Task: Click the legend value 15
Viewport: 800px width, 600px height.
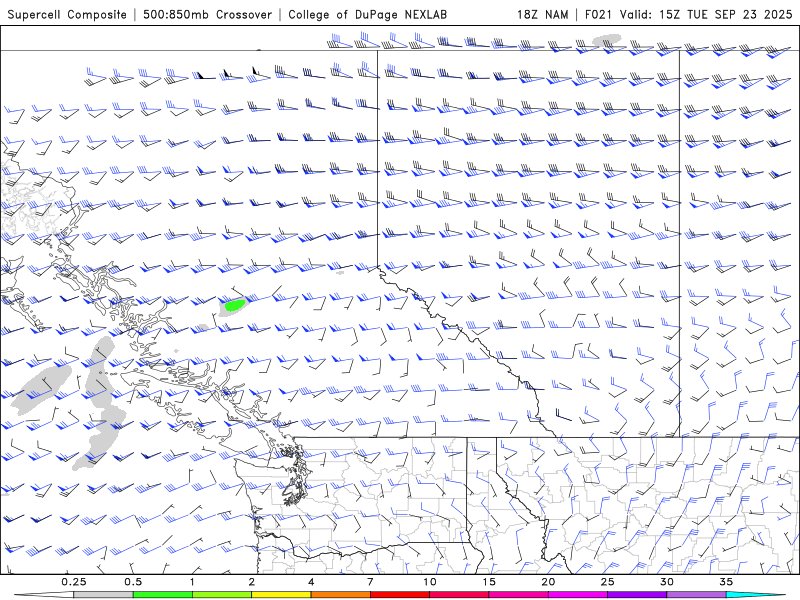Action: 489,582
